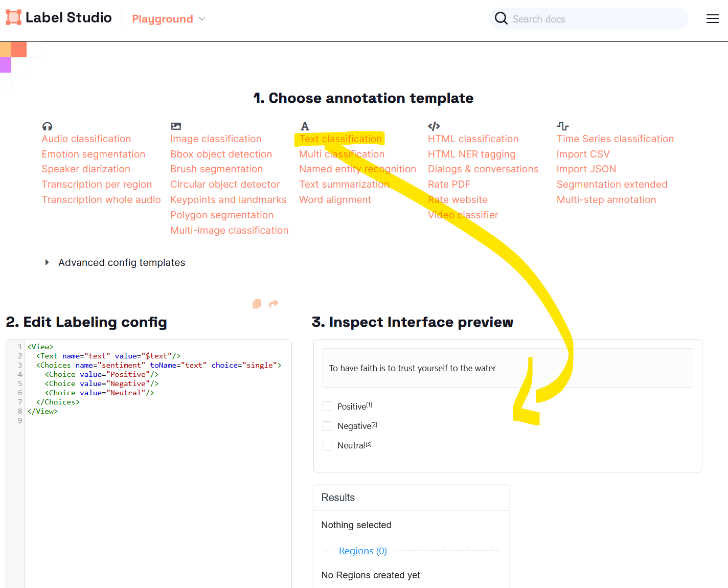Click the time series waveform icon
The height and width of the screenshot is (588, 728).
562,126
